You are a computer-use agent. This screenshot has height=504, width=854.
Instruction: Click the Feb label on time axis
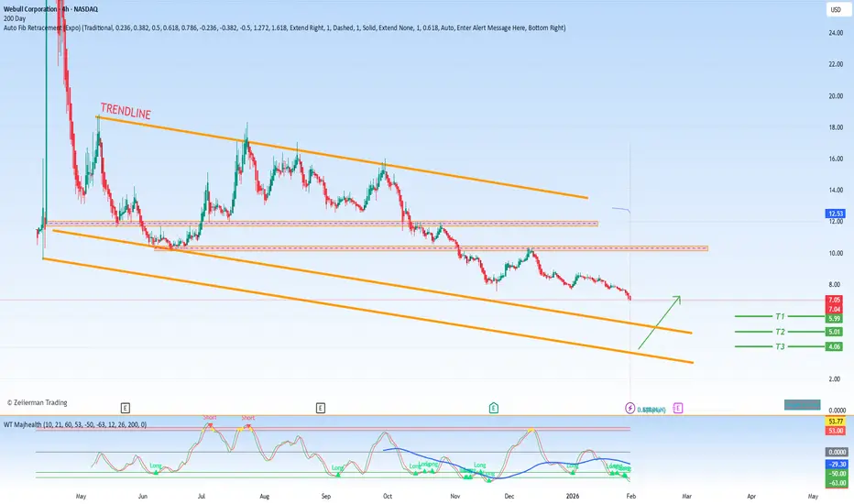tap(630, 497)
